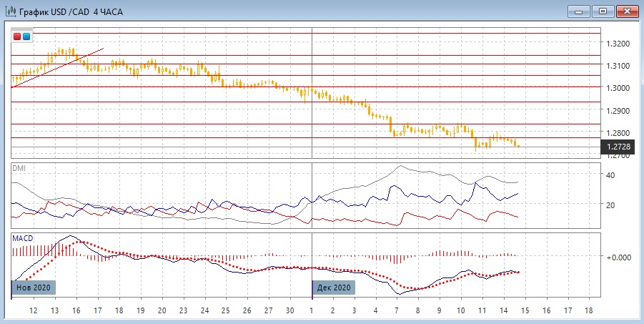Viewport: 644px width, 324px height.
Task: Maximize the USD/CAD chart window
Action: tap(603, 10)
